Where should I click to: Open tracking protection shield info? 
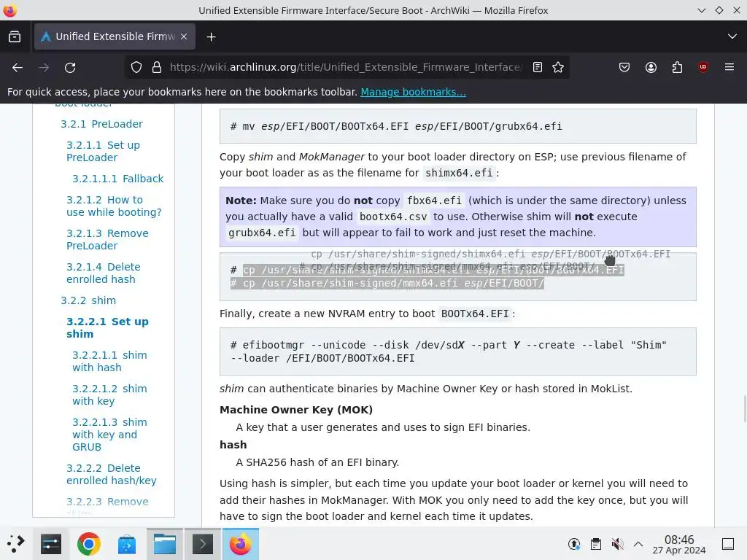pyautogui.click(x=136, y=68)
